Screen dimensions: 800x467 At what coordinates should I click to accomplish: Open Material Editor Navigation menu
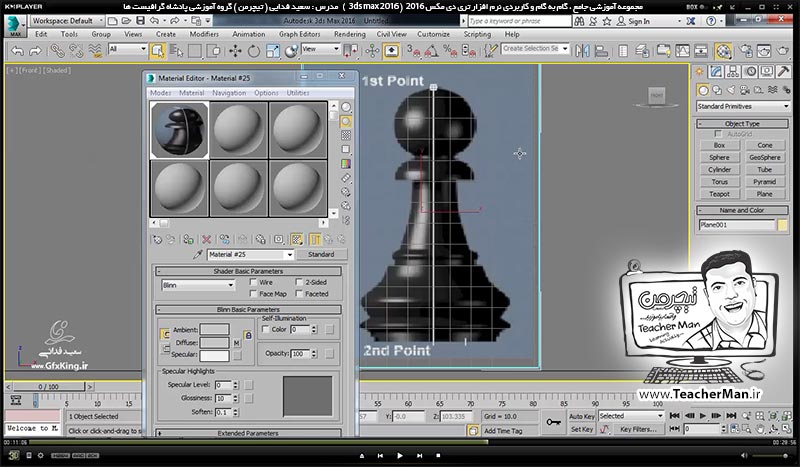[x=229, y=93]
